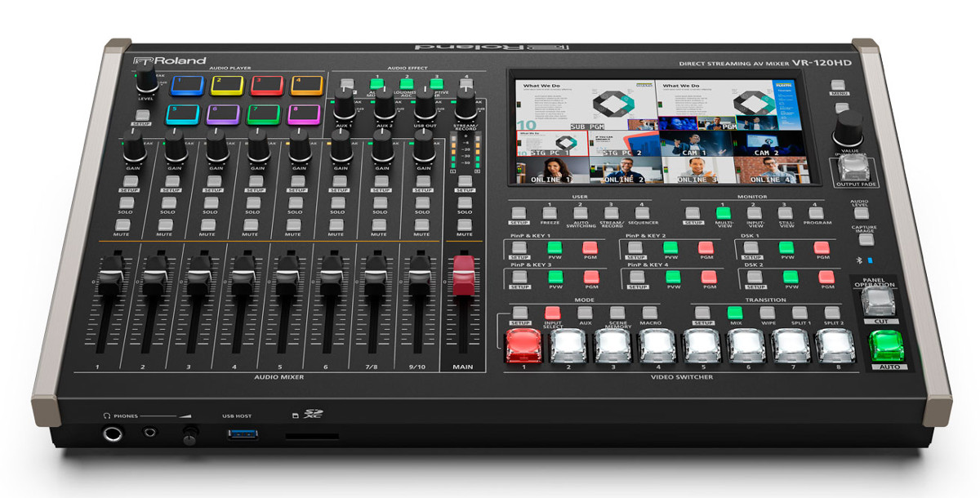This screenshot has width=980, height=498.
Task: Toggle the AUDIO LEVEL button
Action: [862, 214]
